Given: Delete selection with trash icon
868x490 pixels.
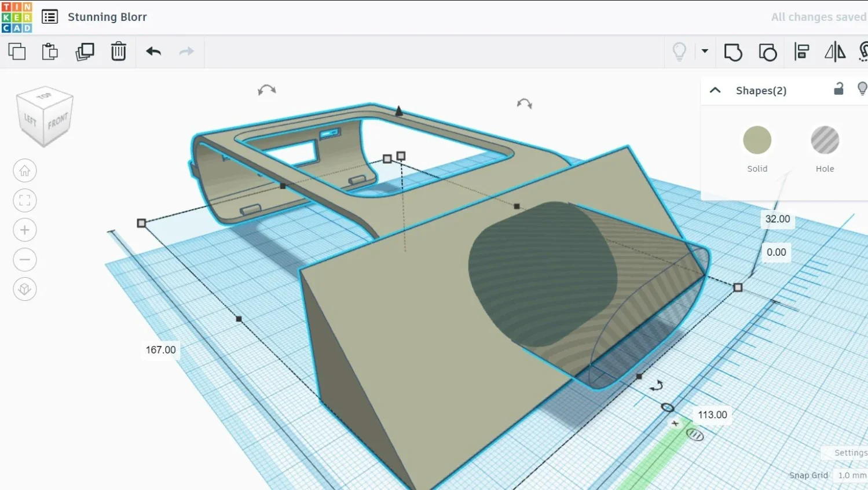Looking at the screenshot, I should pyautogui.click(x=118, y=51).
